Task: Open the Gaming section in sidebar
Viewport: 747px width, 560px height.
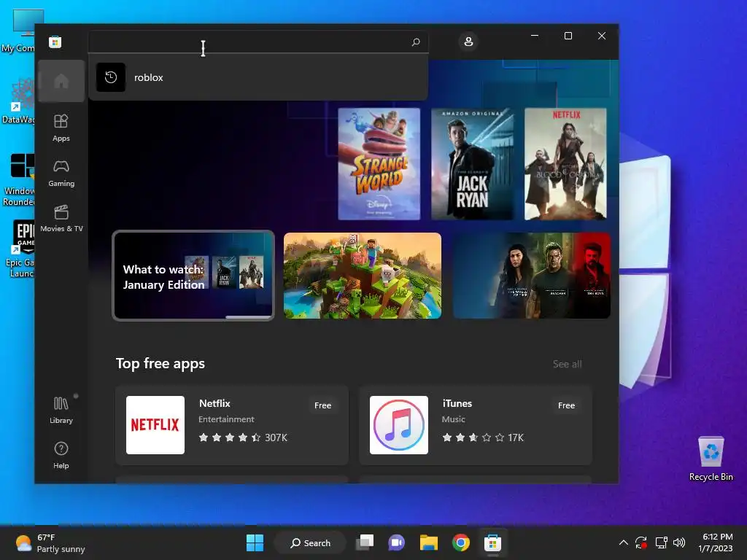Action: point(61,173)
